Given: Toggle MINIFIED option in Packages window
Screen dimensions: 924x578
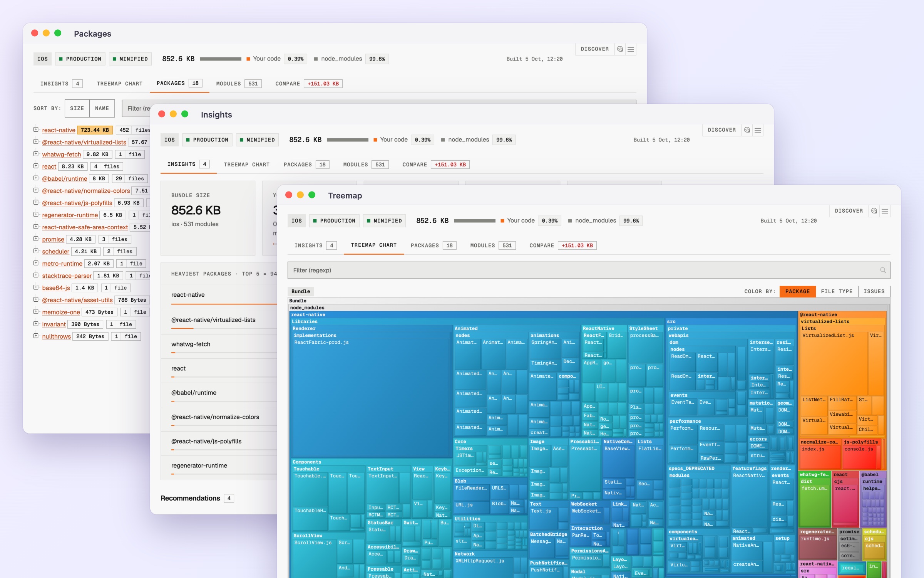Looking at the screenshot, I should coord(130,59).
